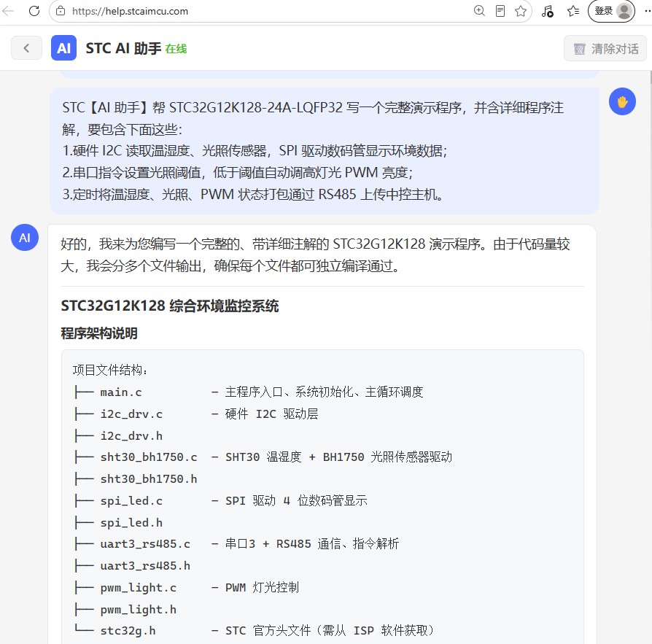Click the browser back arrow
The height and width of the screenshot is (644, 652).
point(8,11)
